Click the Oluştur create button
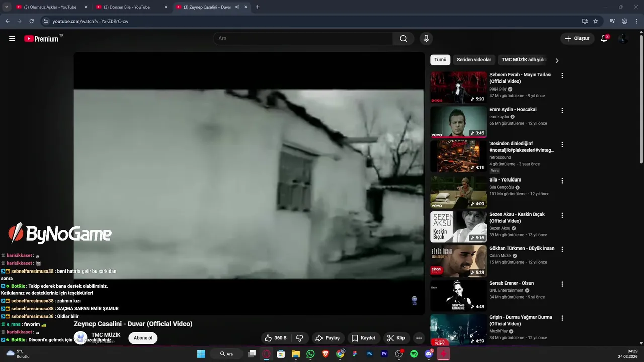Image resolution: width=644 pixels, height=362 pixels. [x=577, y=39]
